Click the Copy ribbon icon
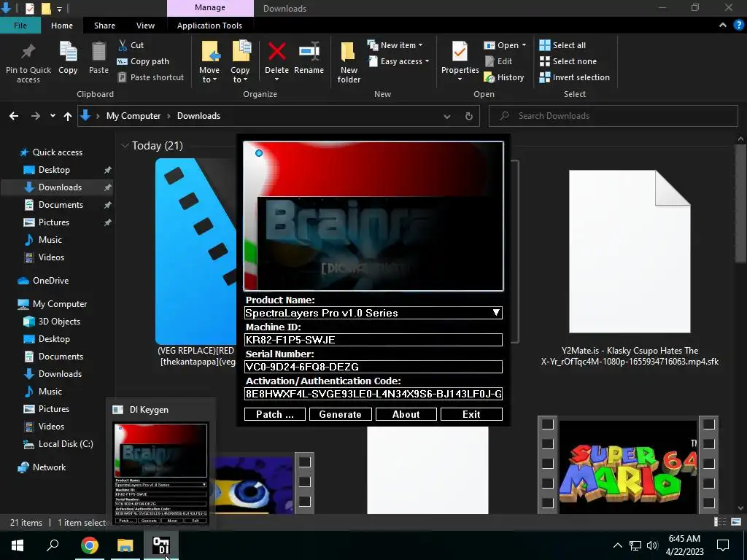747x560 pixels. (68, 52)
